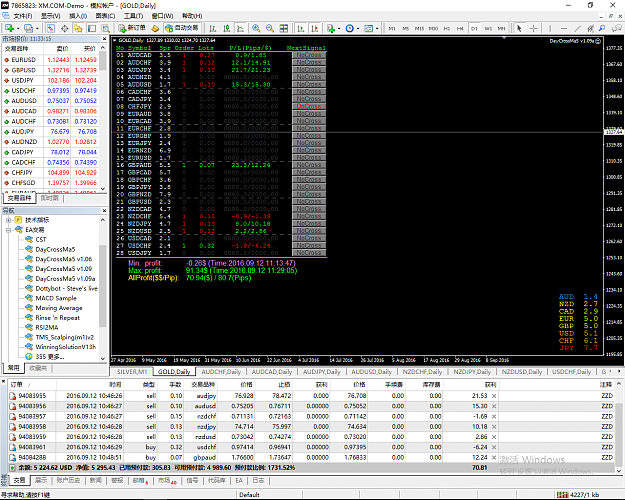
Task: Click scroll-down arrow of Navigator tree
Action: pyautogui.click(x=103, y=358)
